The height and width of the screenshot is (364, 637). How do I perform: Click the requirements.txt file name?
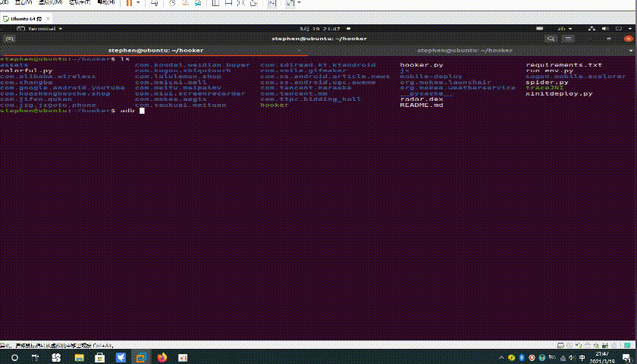564,65
